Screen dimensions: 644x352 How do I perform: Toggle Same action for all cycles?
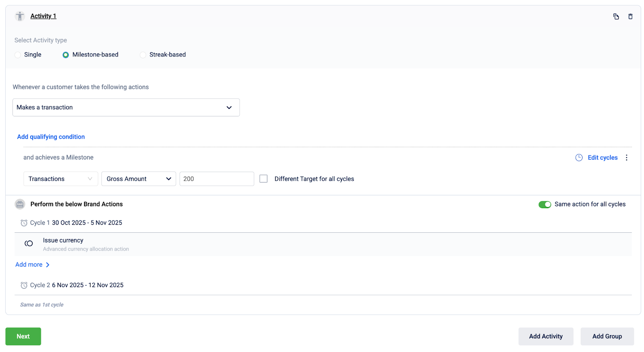click(x=545, y=205)
